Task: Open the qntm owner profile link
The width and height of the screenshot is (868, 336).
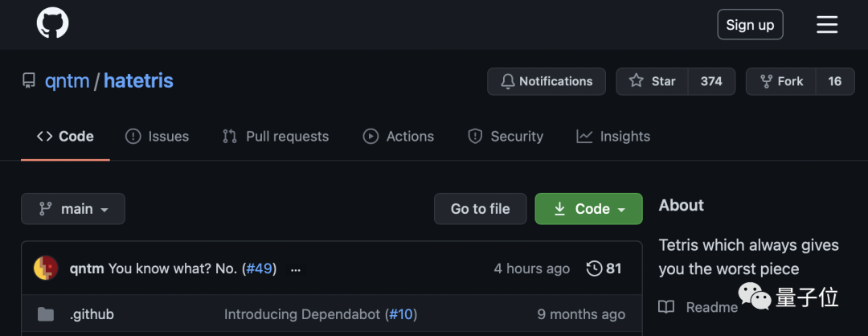Action: coord(67,81)
